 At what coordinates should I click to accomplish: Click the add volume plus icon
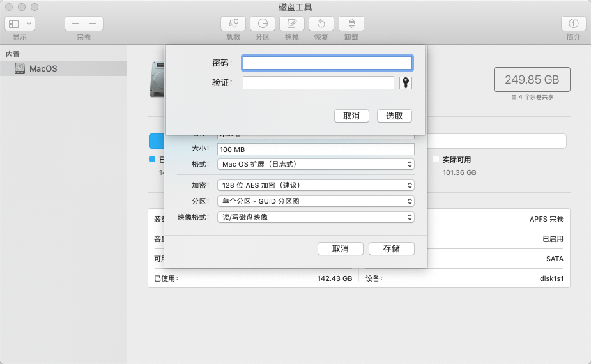coord(75,24)
